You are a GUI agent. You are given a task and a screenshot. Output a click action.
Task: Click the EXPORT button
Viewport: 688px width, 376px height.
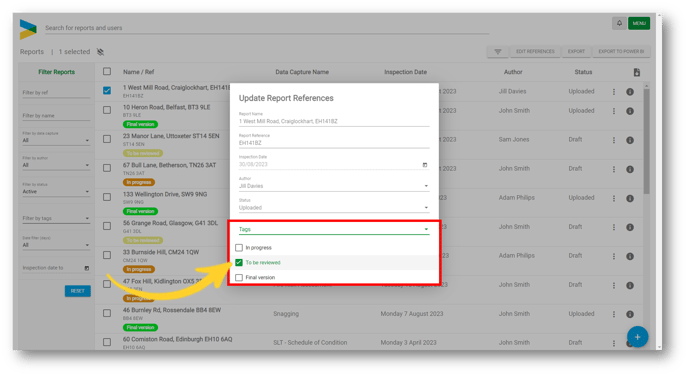[x=576, y=52]
